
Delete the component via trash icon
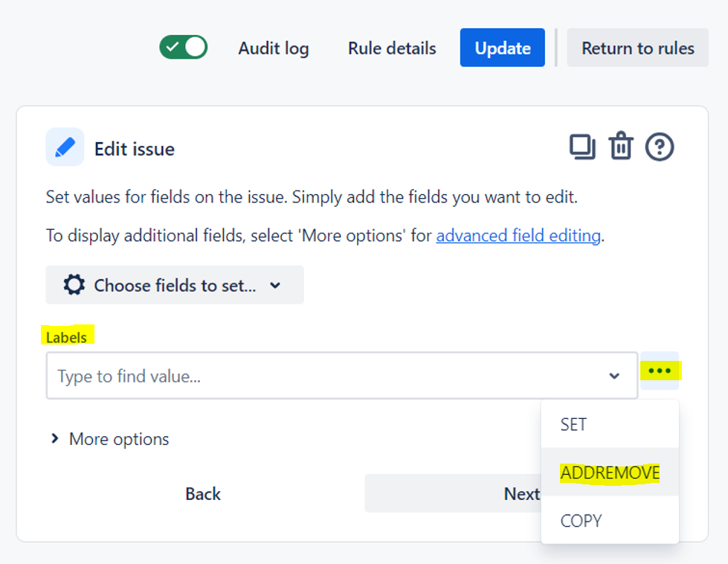click(x=621, y=147)
